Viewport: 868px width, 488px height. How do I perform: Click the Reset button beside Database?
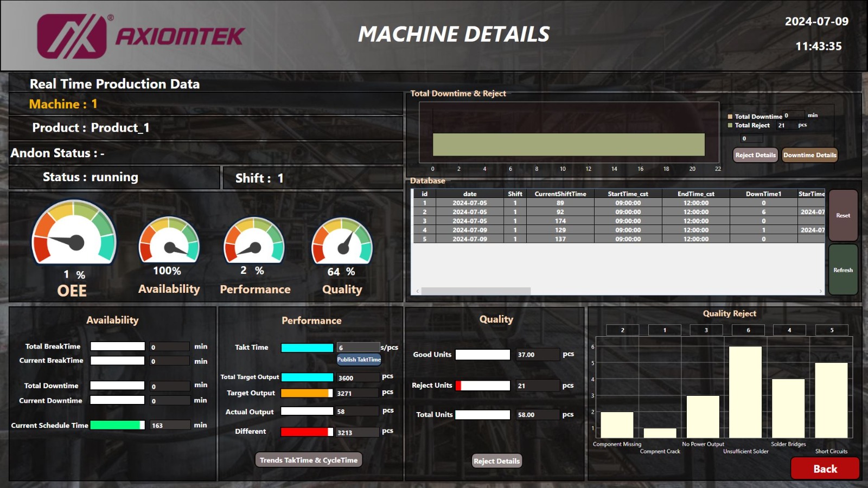[x=843, y=215]
